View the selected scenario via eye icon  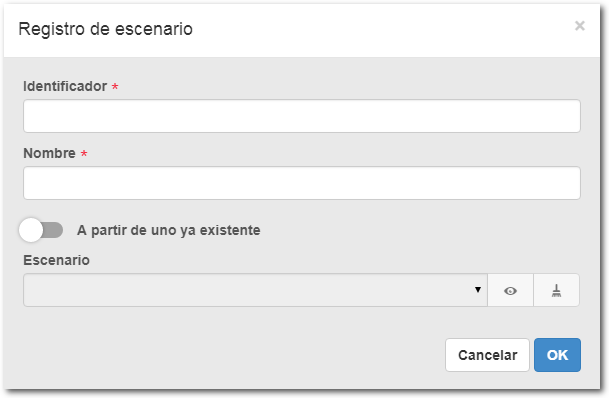pos(510,290)
